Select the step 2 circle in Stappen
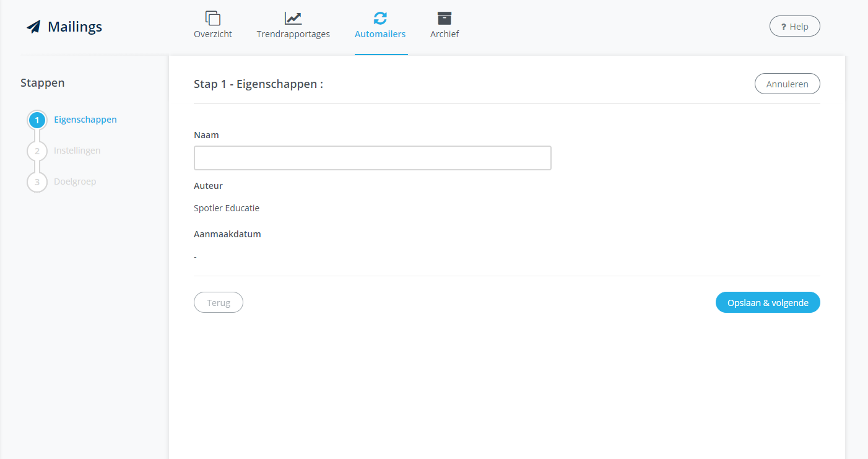The height and width of the screenshot is (459, 868). [37, 151]
